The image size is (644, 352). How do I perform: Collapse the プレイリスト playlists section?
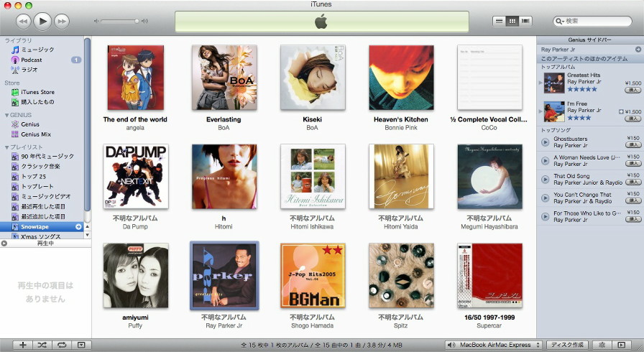coord(6,147)
